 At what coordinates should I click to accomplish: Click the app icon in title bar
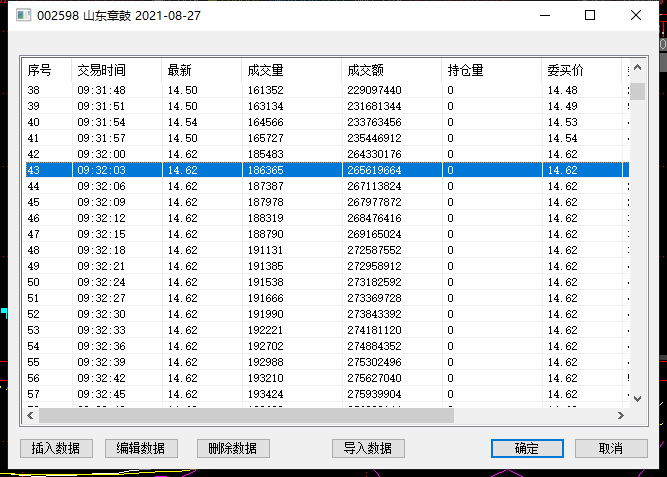point(24,15)
